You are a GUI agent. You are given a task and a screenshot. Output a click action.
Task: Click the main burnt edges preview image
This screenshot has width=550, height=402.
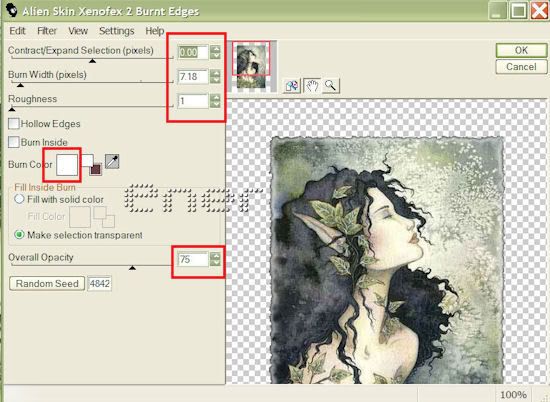pyautogui.click(x=388, y=260)
